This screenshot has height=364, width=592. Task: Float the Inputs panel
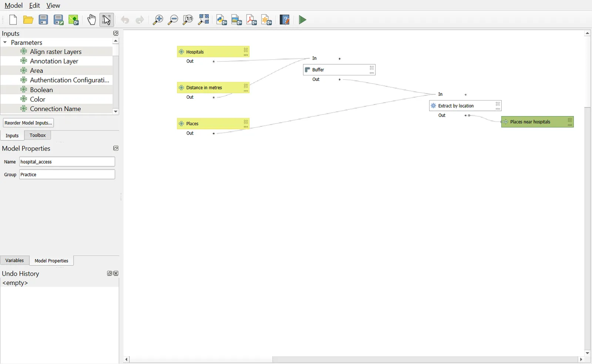coord(116,33)
